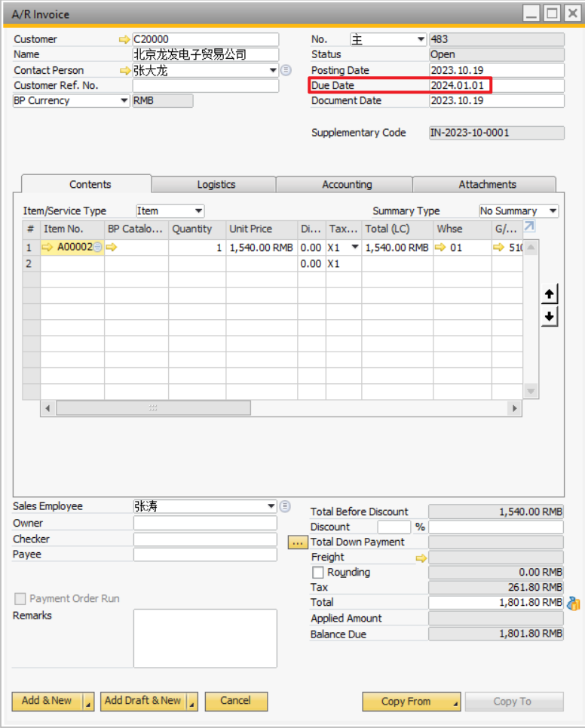Click the horizontal scrollbar thumb under table
Image resolution: width=585 pixels, height=728 pixels.
(x=153, y=408)
